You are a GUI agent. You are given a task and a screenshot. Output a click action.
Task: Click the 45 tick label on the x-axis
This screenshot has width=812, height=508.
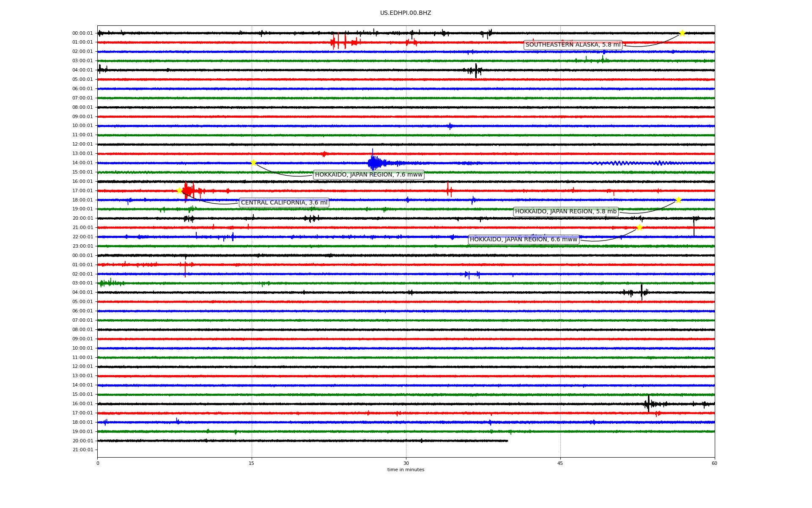click(560, 463)
